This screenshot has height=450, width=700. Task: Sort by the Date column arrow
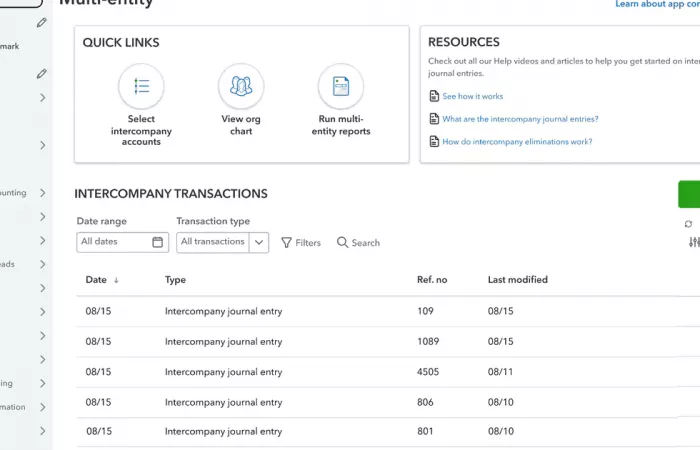pyautogui.click(x=116, y=280)
